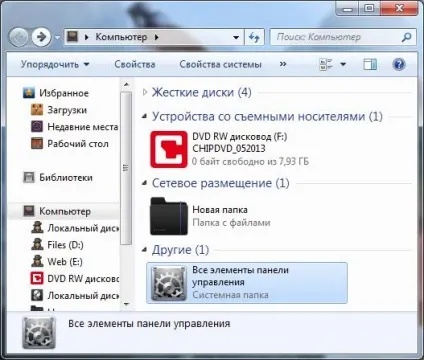Click Свойства системы in the toolbar
Viewport: 424px width, 360px height.
220,64
